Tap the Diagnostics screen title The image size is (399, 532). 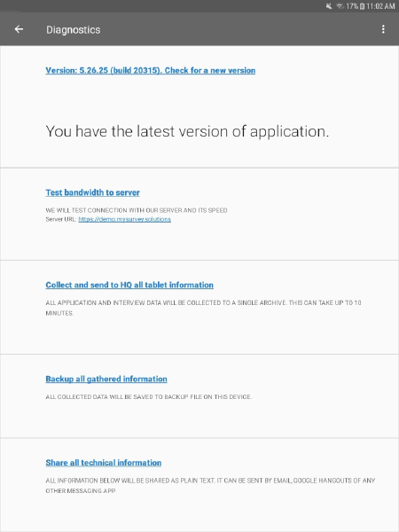(74, 30)
